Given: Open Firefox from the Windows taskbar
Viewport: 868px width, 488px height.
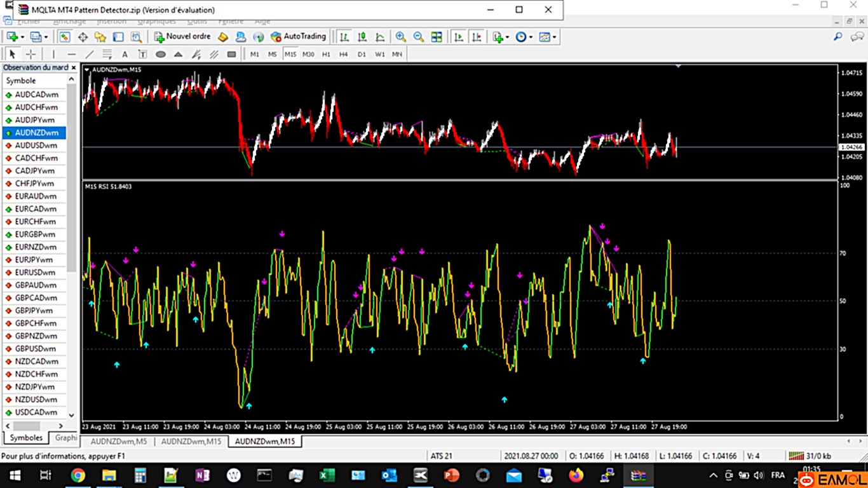Looking at the screenshot, I should coord(575,475).
